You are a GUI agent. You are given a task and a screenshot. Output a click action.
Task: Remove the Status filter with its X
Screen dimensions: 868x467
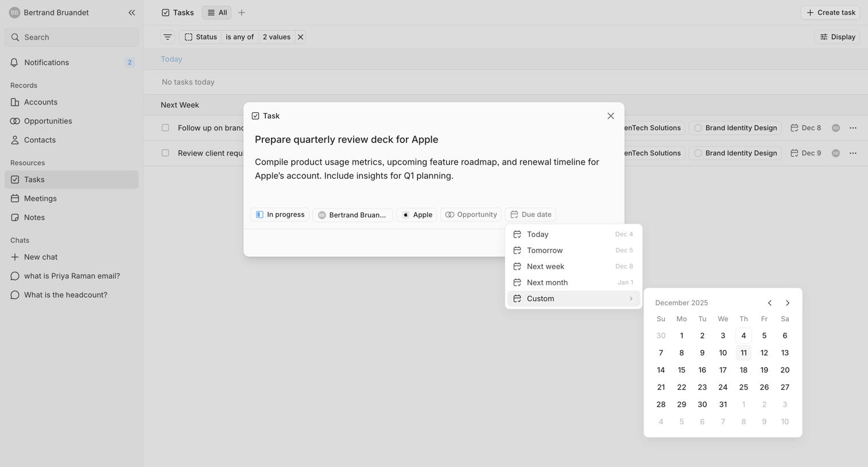(300, 37)
